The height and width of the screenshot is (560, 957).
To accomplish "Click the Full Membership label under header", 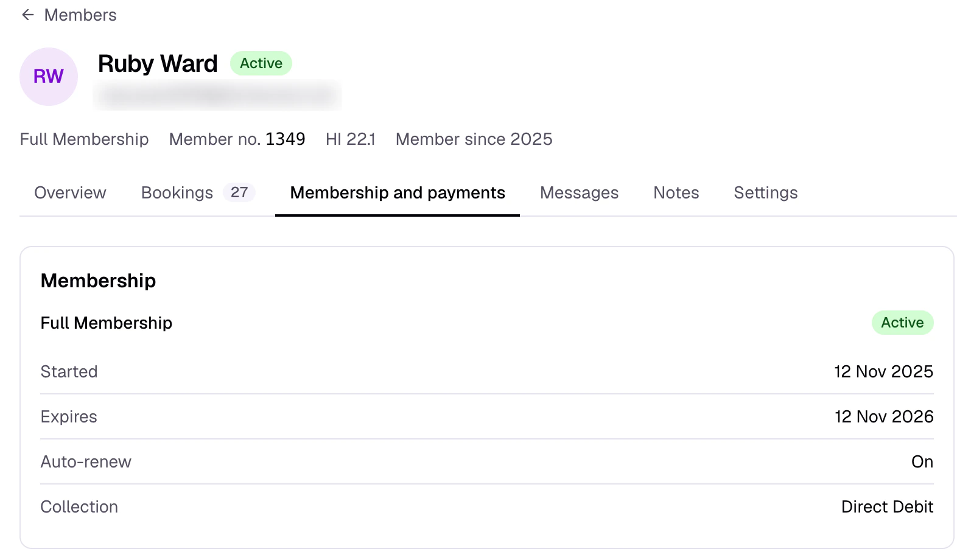I will tap(84, 139).
